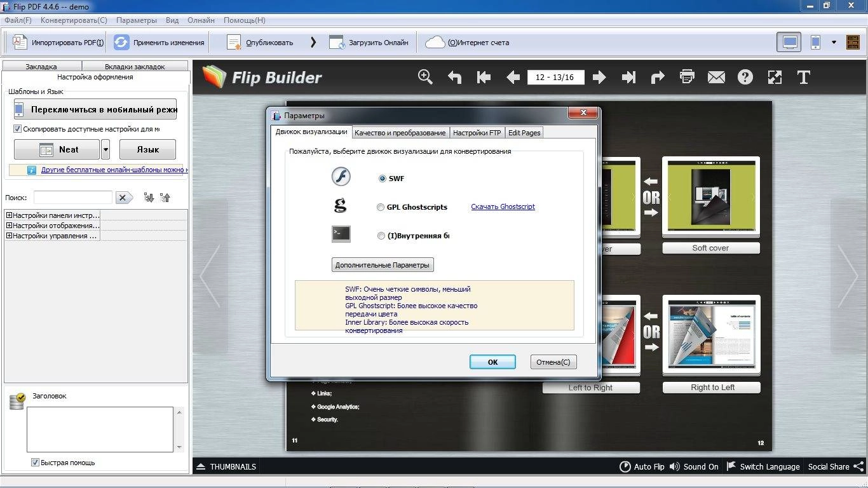Click Применить изменения toolbar button
868x488 pixels.
[x=159, y=43]
